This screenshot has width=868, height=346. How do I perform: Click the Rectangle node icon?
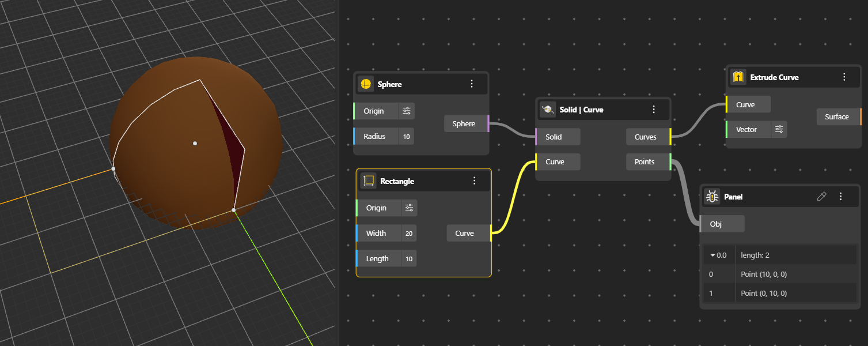tap(368, 181)
